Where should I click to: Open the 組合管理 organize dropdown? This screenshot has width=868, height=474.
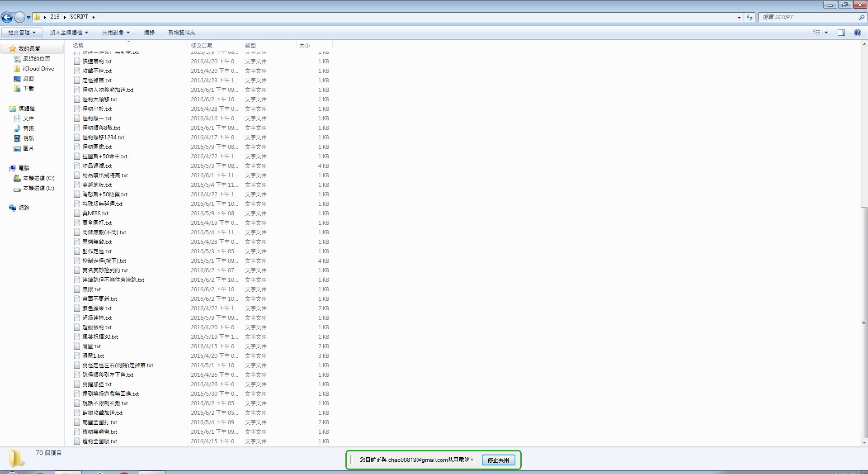[22, 33]
